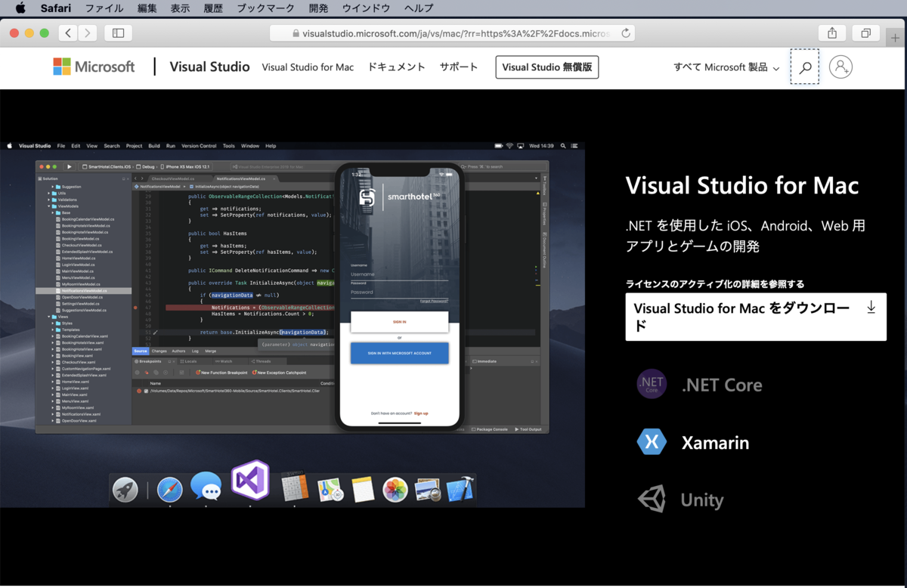The height and width of the screenshot is (588, 907).
Task: Show the Safari sidebar
Action: 118,32
